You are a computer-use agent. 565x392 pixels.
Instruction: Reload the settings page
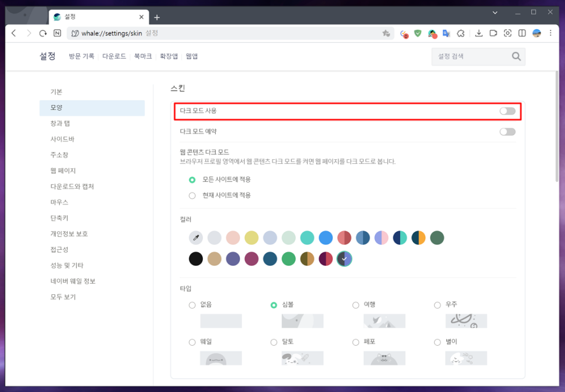43,33
